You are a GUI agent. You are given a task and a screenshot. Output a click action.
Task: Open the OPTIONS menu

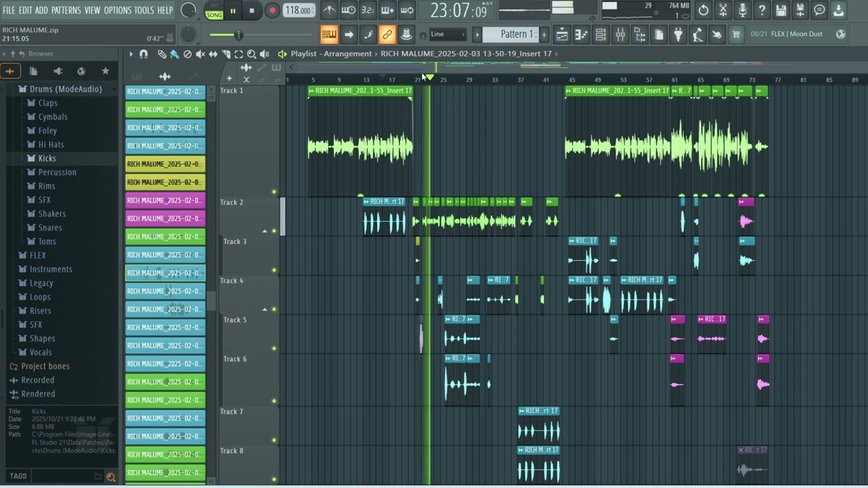pos(117,10)
